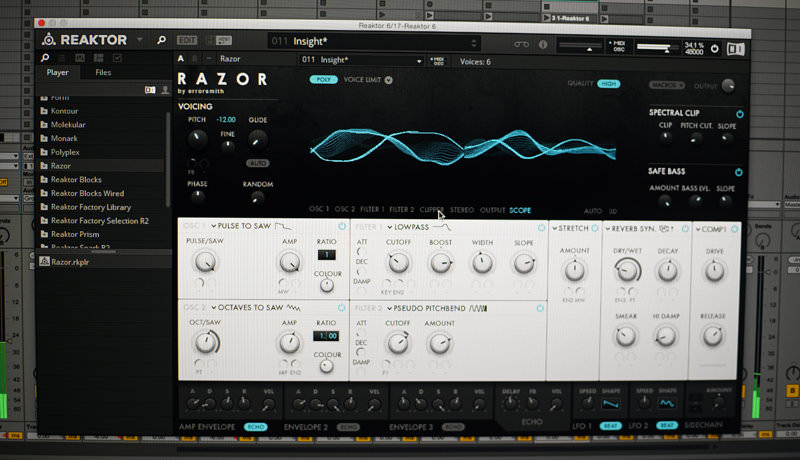Select the STEREO display tab
The width and height of the screenshot is (800, 460).
462,210
